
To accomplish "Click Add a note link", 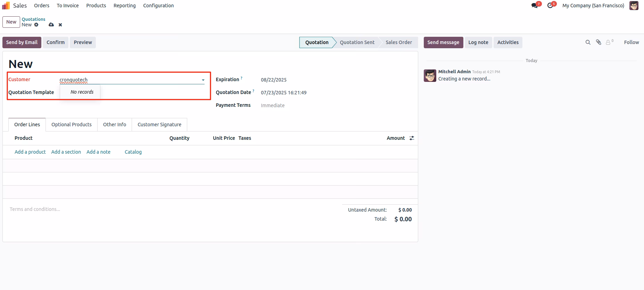I will (98, 152).
